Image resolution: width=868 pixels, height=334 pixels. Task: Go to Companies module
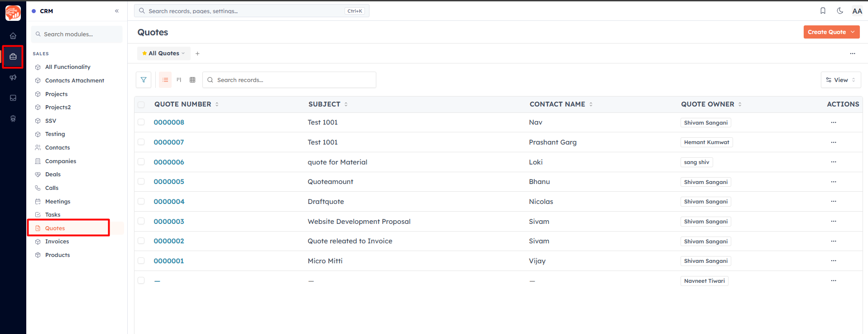61,161
